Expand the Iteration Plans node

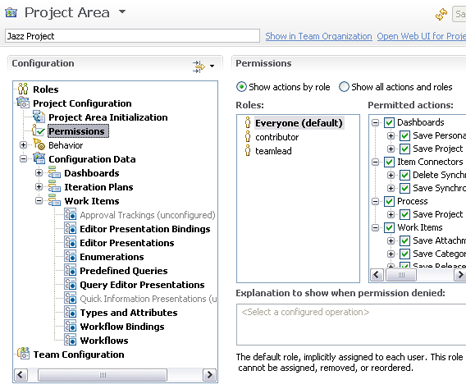click(x=39, y=187)
